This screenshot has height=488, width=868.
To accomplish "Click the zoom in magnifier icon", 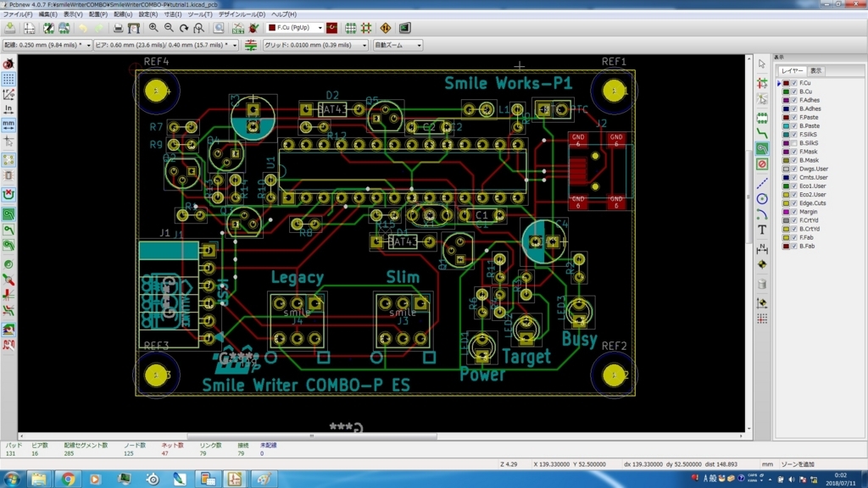I will (x=153, y=28).
